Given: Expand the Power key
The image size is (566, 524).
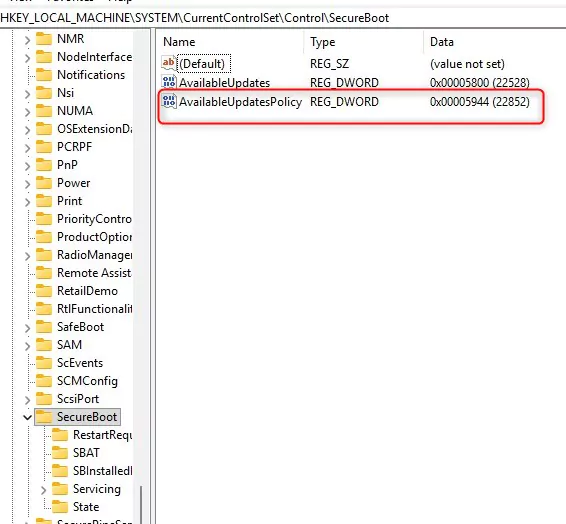Looking at the screenshot, I should tap(27, 184).
